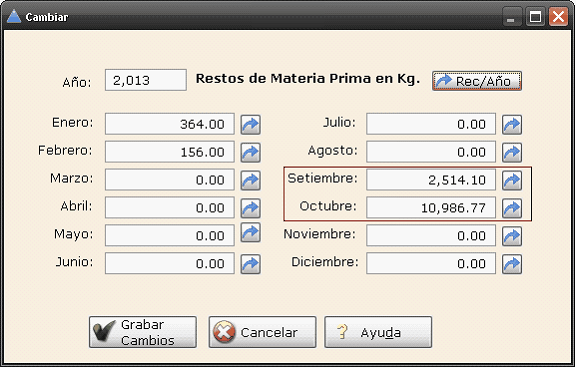Click the arrow icon next to Octubre
Viewport: 577px width, 368px height.
[x=512, y=208]
